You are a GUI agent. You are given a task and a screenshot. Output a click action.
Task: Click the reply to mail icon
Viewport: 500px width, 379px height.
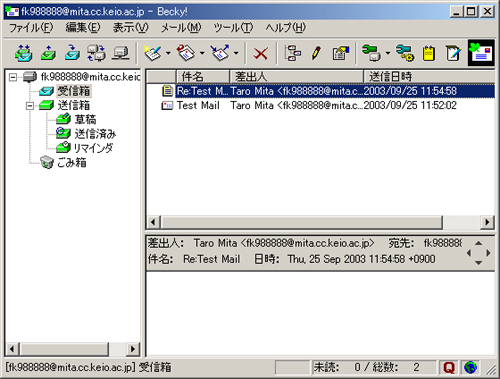[x=186, y=53]
